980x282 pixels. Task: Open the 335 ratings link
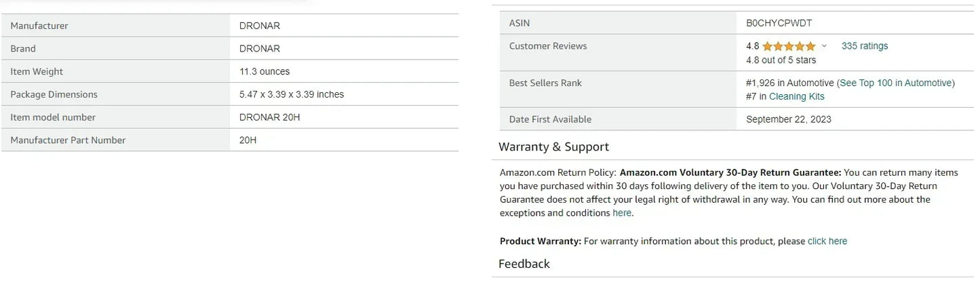[x=864, y=46]
